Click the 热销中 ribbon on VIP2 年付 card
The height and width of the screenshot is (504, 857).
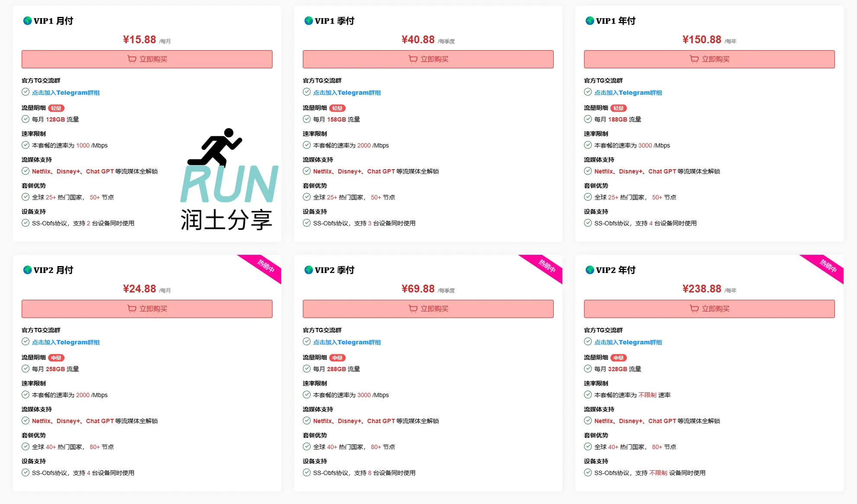coord(827,266)
